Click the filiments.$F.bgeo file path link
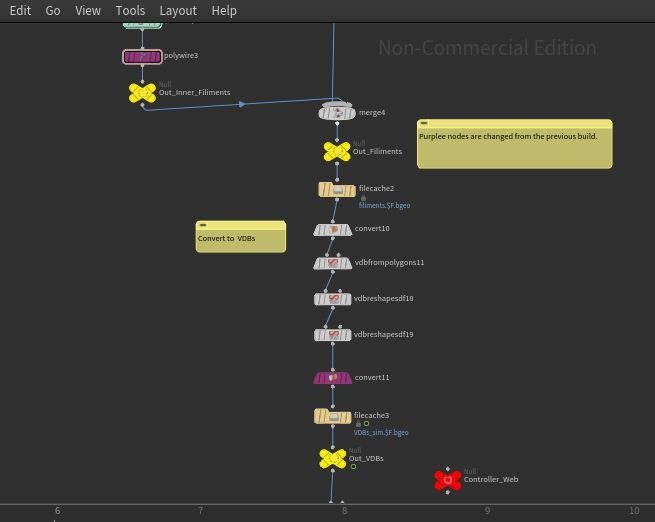 coord(384,206)
